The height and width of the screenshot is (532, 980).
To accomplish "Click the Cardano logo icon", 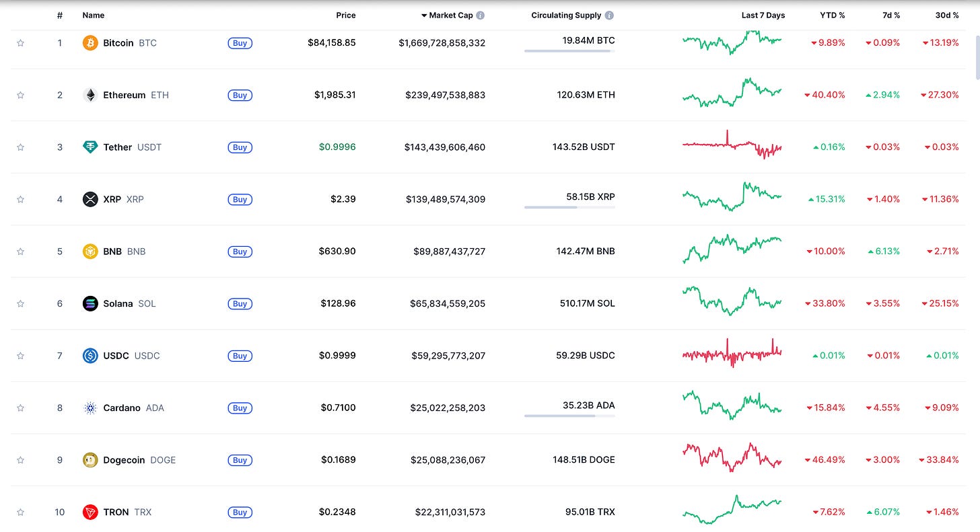I will [x=90, y=408].
